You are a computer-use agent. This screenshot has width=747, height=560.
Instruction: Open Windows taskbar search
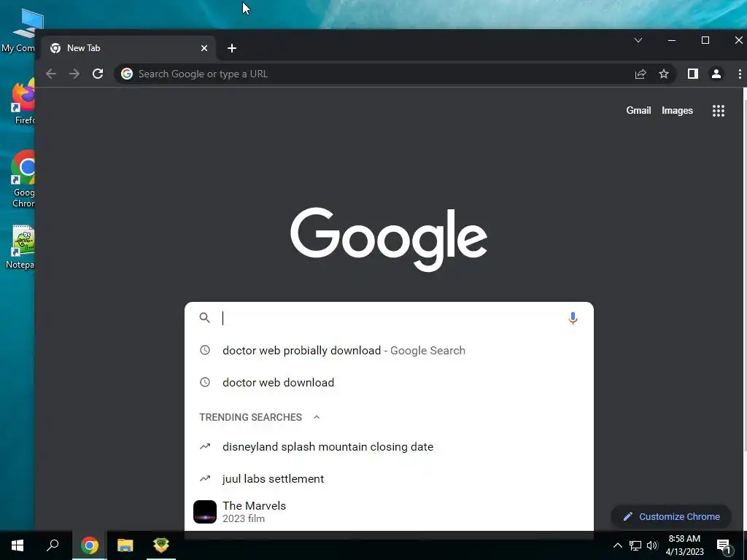[53, 545]
